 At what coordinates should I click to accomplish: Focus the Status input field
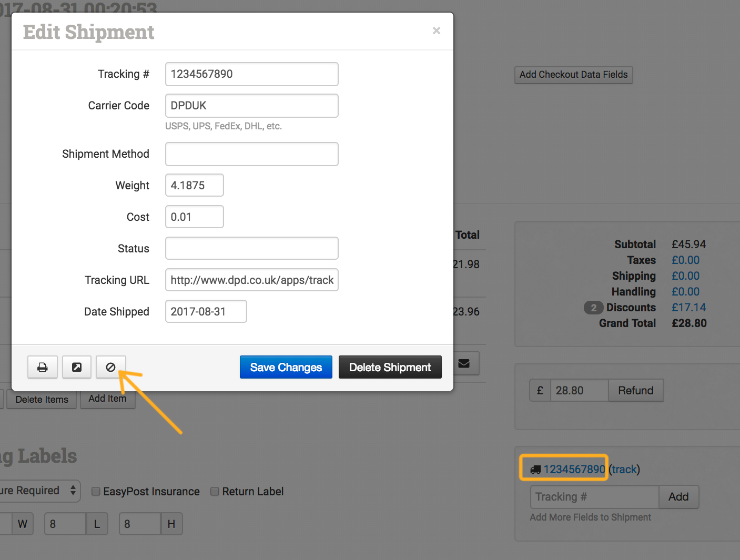(252, 248)
